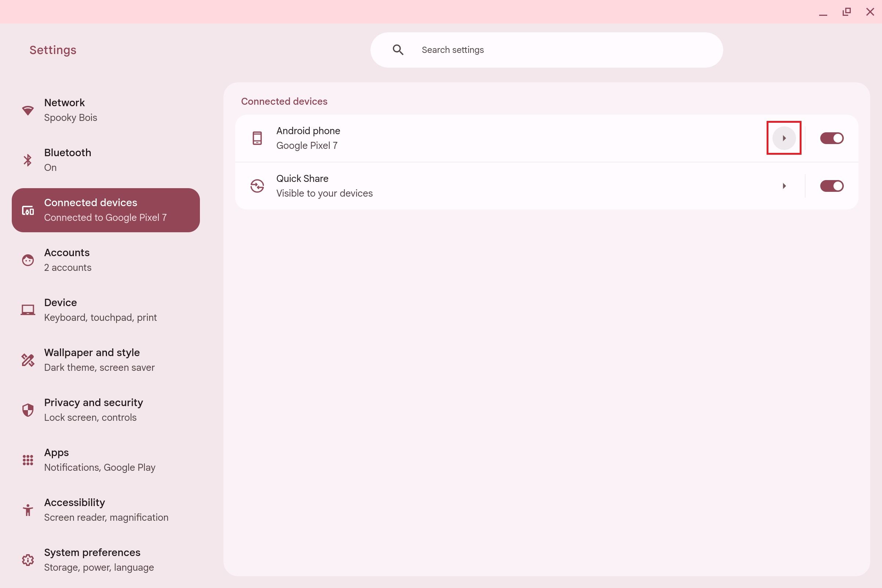Click the Connected devices icon

(x=27, y=210)
